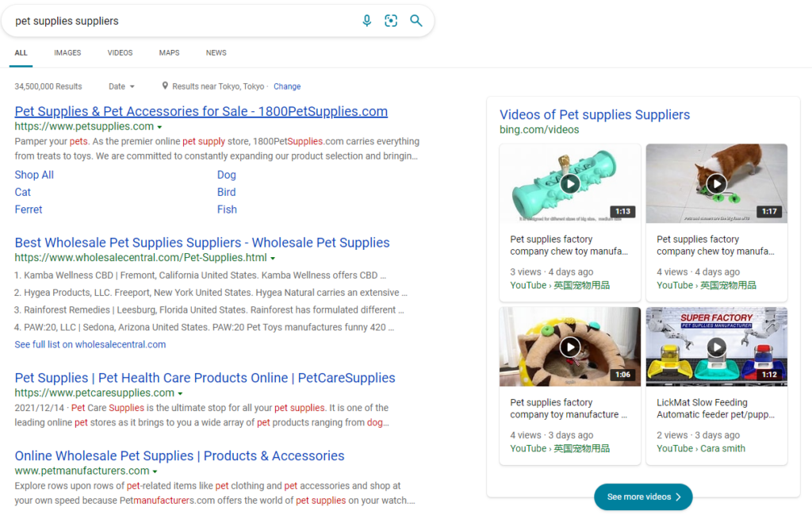Select the All results tab
The height and width of the screenshot is (515, 812).
(x=21, y=53)
